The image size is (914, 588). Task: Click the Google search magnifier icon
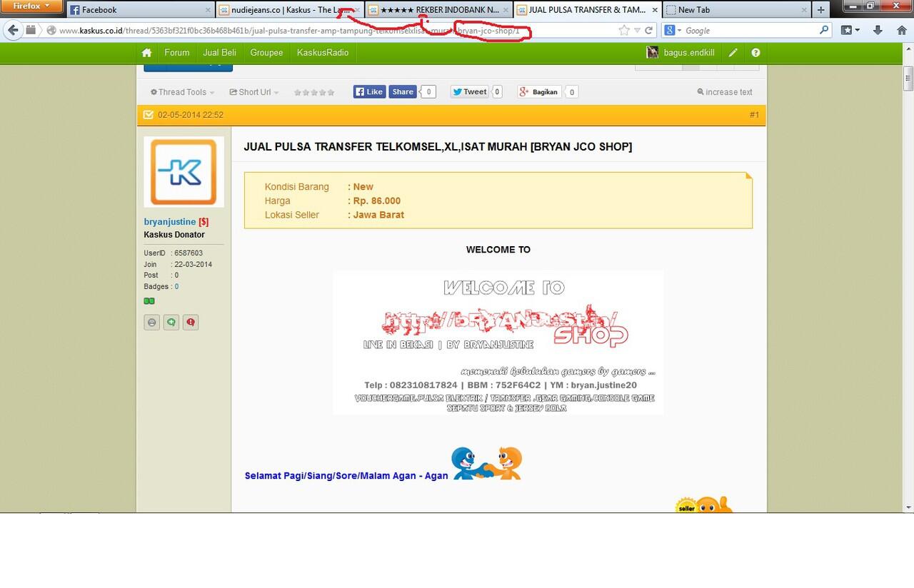[825, 31]
